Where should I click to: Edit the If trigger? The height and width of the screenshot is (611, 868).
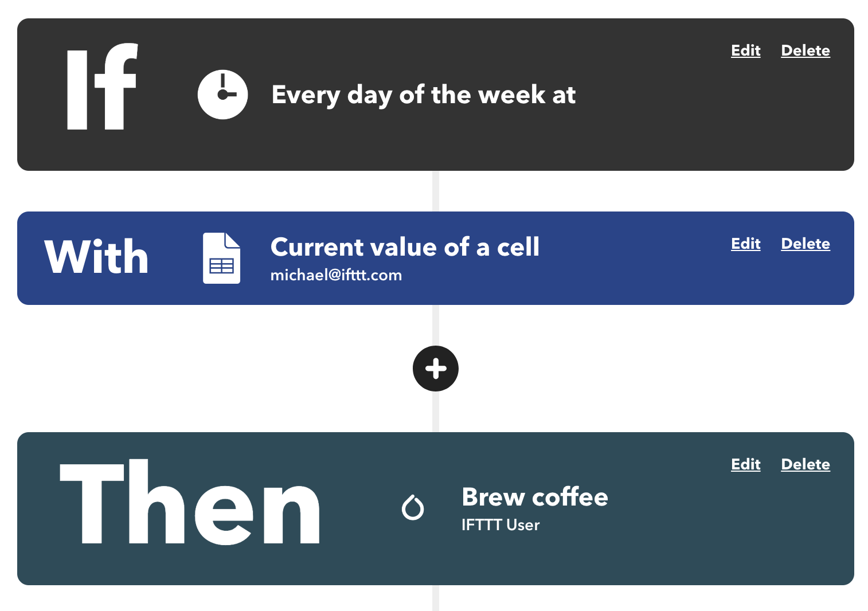[746, 50]
